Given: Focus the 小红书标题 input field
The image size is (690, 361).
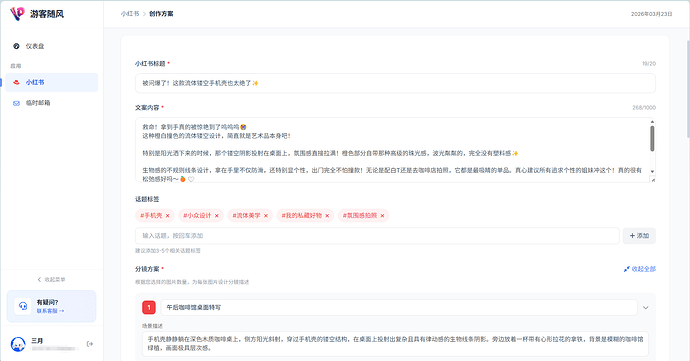Looking at the screenshot, I should pos(395,83).
